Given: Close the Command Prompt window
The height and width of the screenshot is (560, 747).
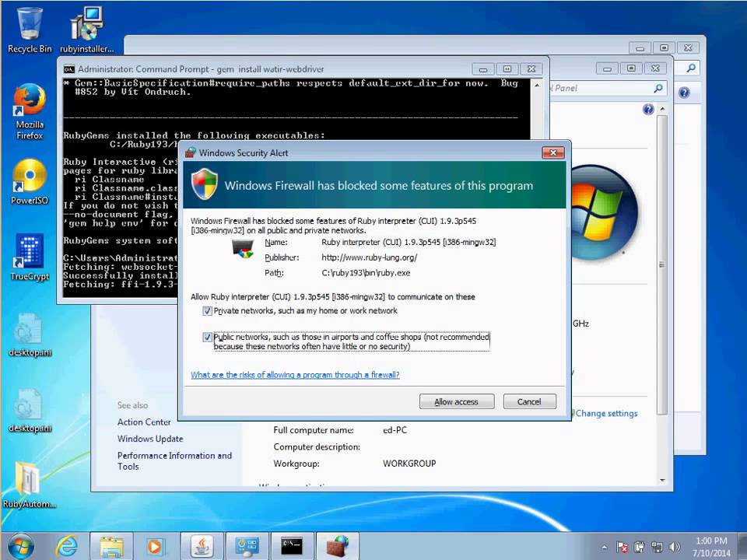Looking at the screenshot, I should (x=531, y=69).
